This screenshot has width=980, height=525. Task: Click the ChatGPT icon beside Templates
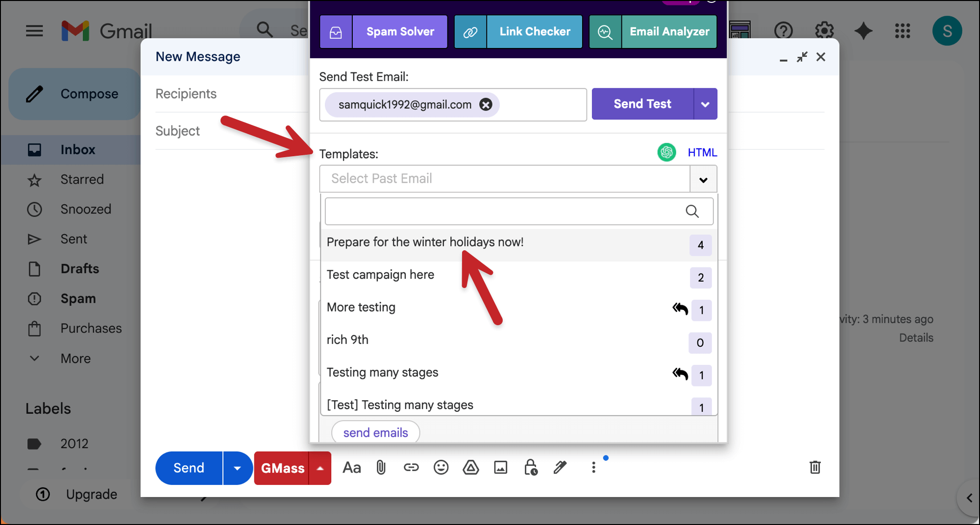pyautogui.click(x=666, y=152)
